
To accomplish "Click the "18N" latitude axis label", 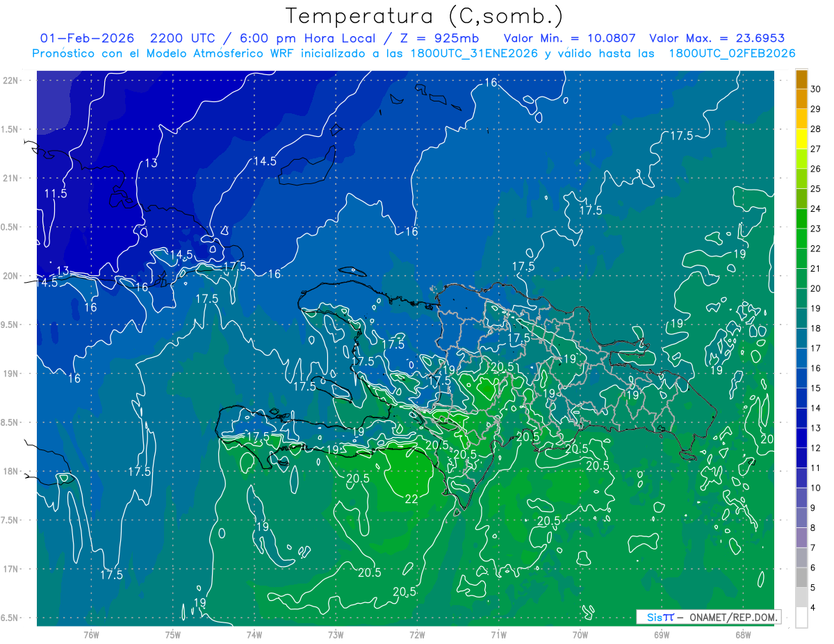I will [x=11, y=472].
